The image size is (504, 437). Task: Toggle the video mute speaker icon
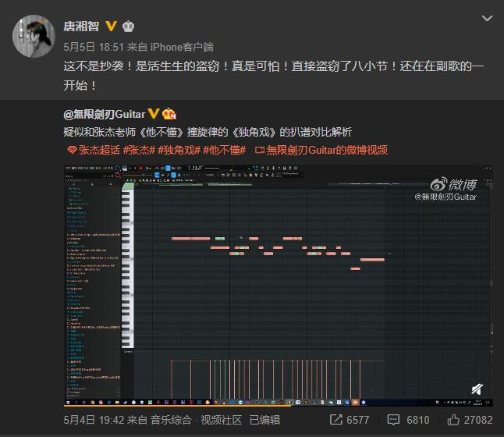click(x=477, y=389)
